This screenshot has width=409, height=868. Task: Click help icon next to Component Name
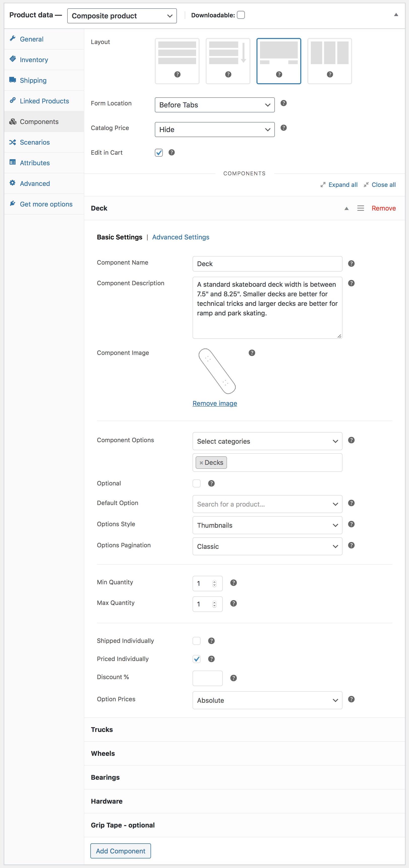(x=351, y=264)
